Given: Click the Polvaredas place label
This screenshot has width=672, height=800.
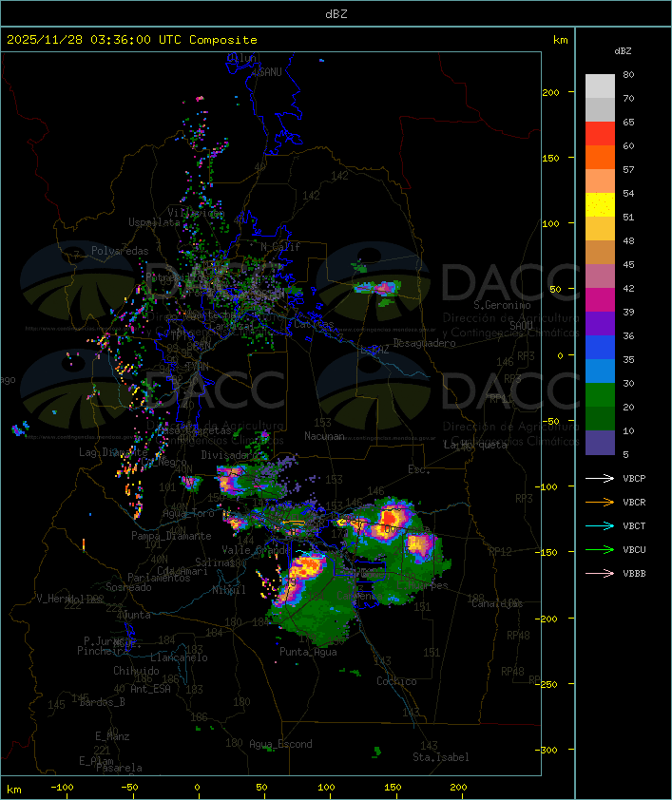Looking at the screenshot, I should (x=120, y=251).
